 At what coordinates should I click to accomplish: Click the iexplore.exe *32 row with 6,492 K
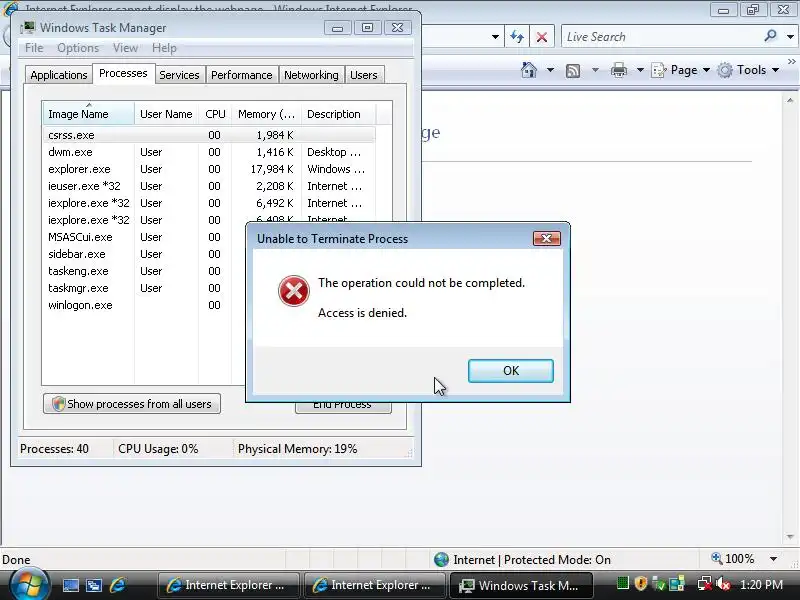[x=209, y=203]
